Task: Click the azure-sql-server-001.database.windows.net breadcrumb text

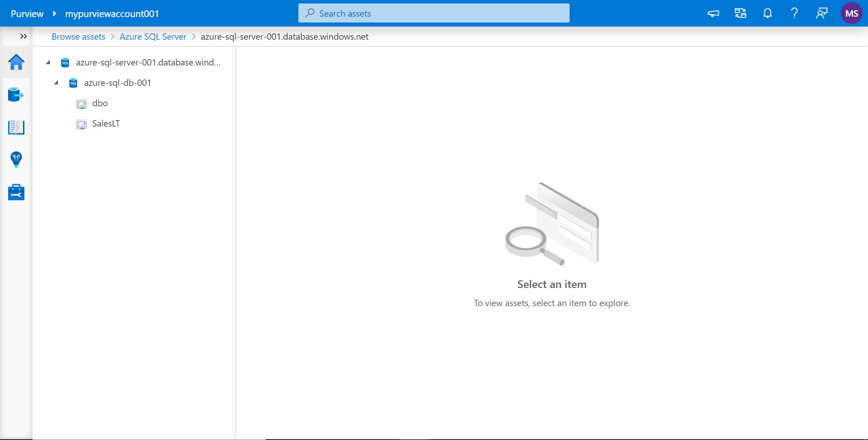Action: point(284,37)
